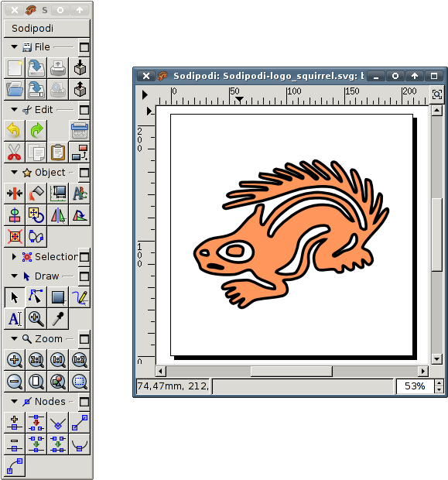Click the Sodipodi title button
Image resolution: width=448 pixels, height=480 pixels.
[47, 28]
